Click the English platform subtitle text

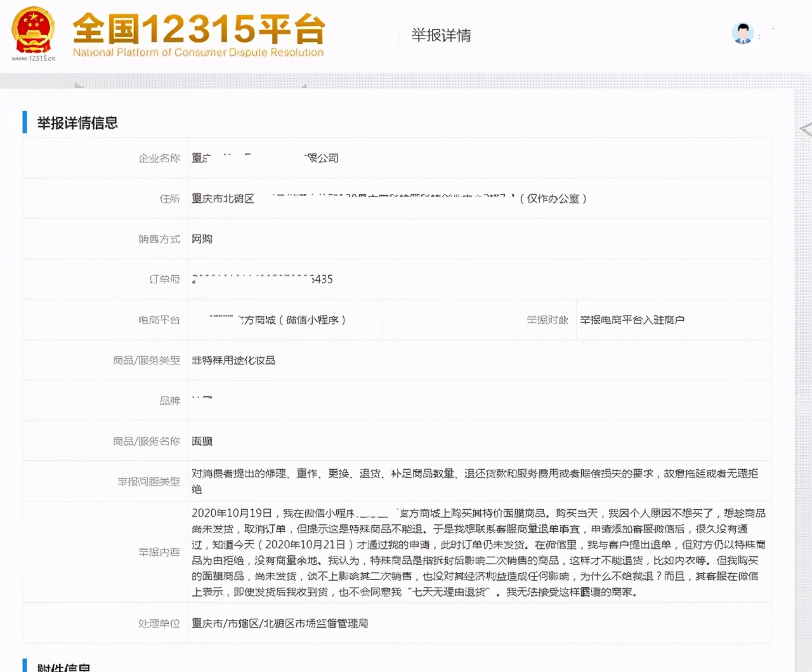pos(197,53)
